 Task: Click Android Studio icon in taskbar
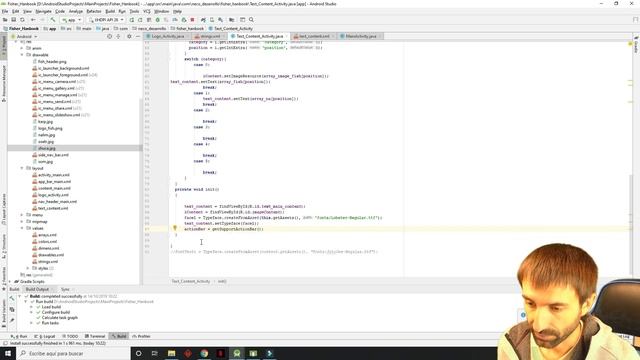coord(237,353)
